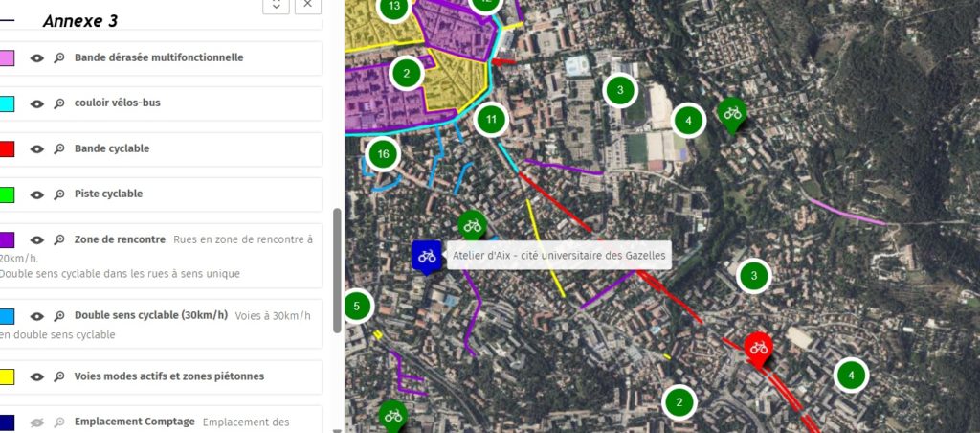Screen dimensions: 980x433
Task: Click the Atelier d'Aix tooltip label
Action: pyautogui.click(x=559, y=256)
